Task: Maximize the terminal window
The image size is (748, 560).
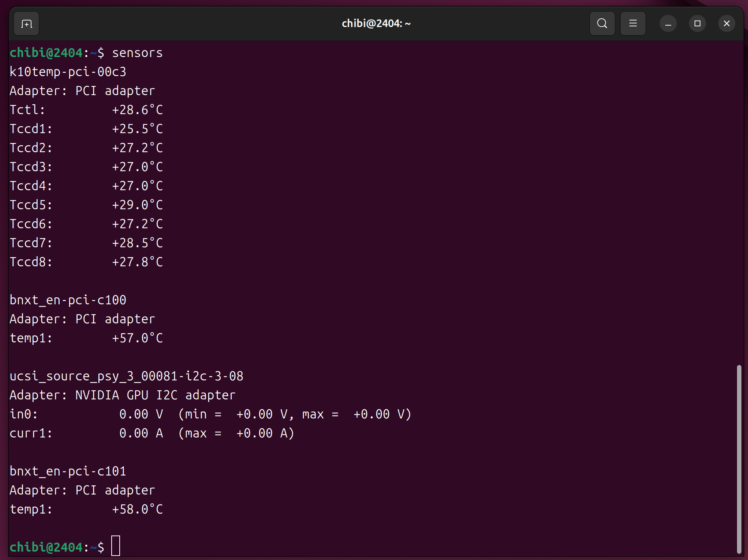Action: pyautogui.click(x=697, y=24)
